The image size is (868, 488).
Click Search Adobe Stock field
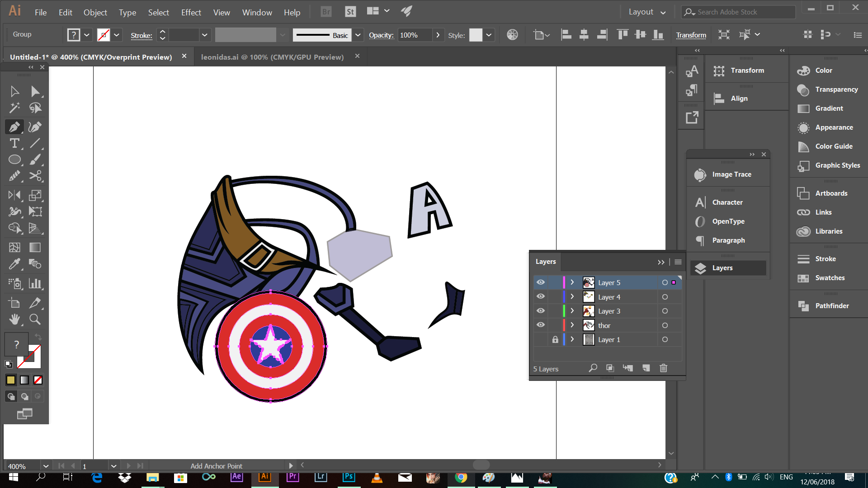(x=739, y=12)
